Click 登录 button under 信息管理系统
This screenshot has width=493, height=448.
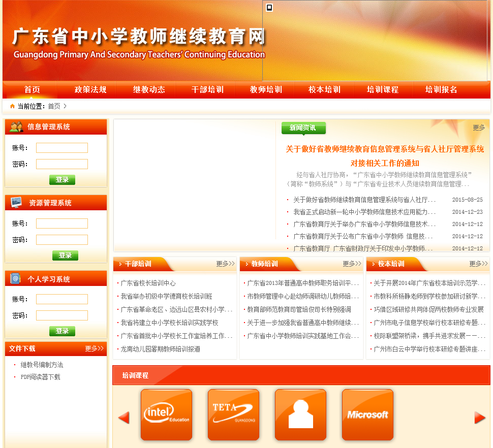pyautogui.click(x=62, y=180)
